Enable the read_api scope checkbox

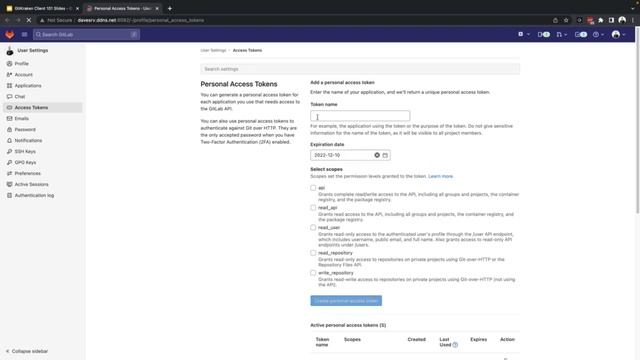tap(313, 208)
